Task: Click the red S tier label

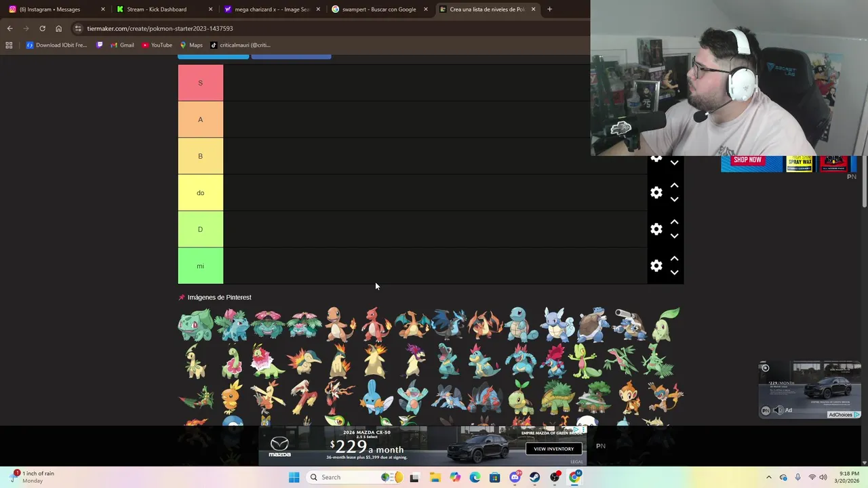Action: pyautogui.click(x=200, y=83)
